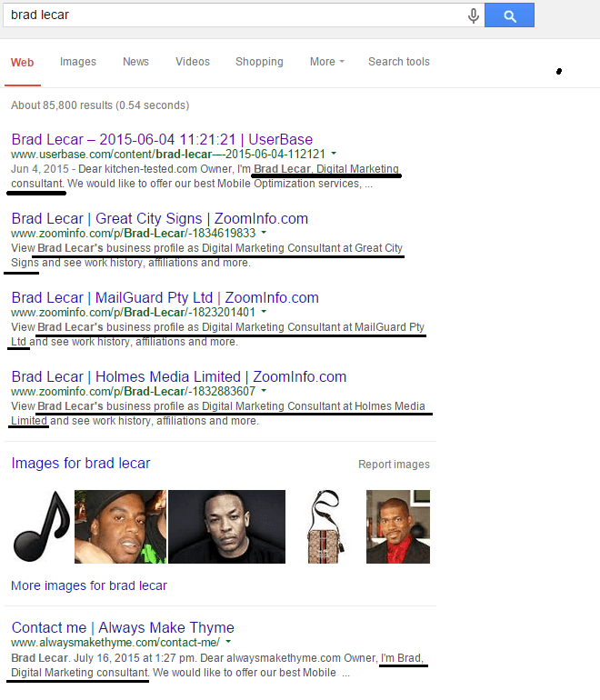Click the 'About 85,800 results (0.54 seconds)' text
Screen dimensions: 600x700
point(100,105)
